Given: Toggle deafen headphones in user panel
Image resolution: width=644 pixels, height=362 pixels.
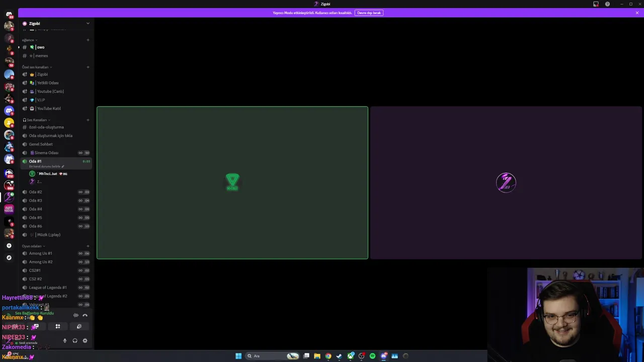Looking at the screenshot, I should point(75,341).
